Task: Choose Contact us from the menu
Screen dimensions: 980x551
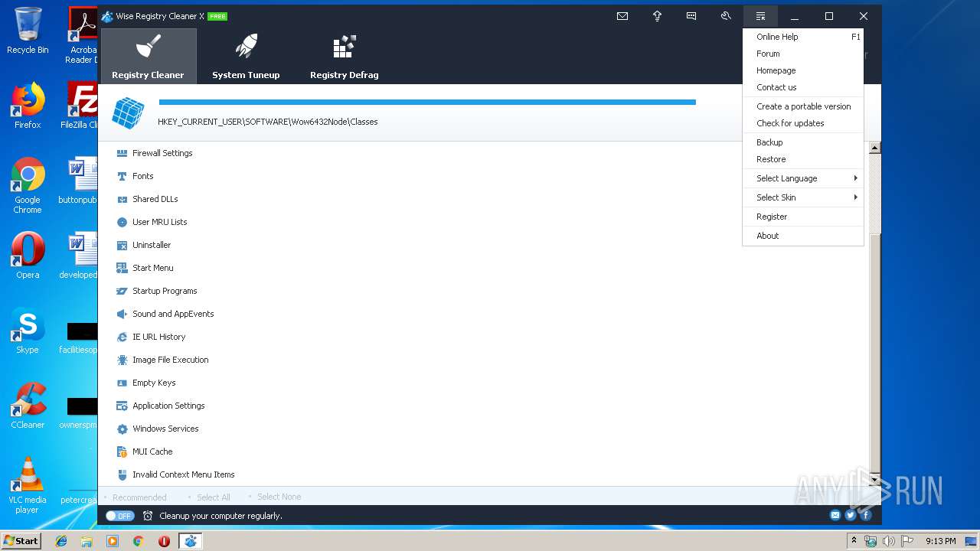Action: coord(803,87)
